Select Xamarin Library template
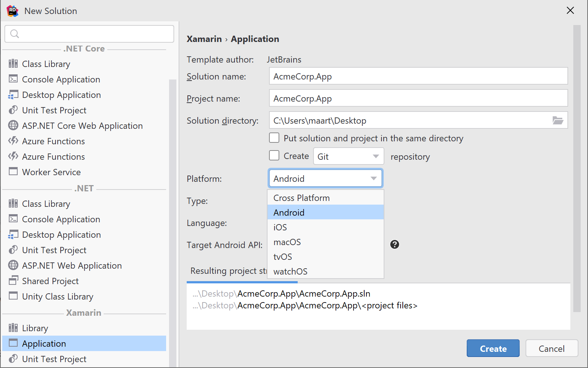Screen dimensions: 588x368 pyautogui.click(x=84, y=328)
